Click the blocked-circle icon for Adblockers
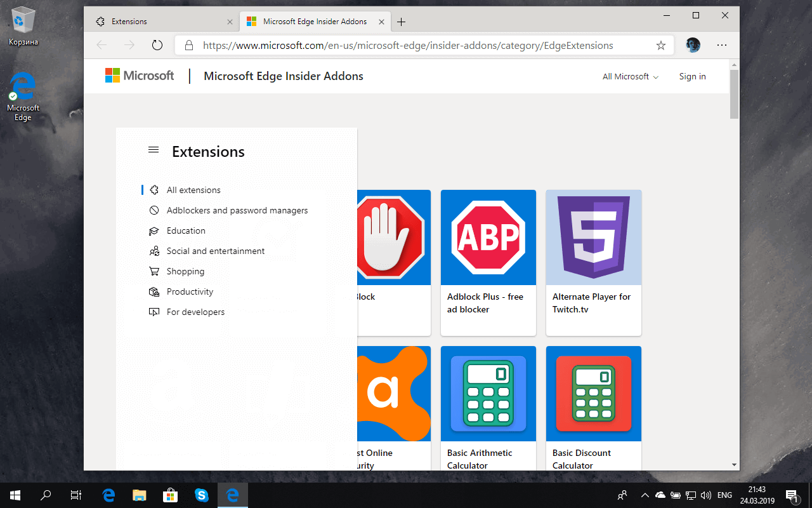This screenshot has height=508, width=812. [154, 210]
